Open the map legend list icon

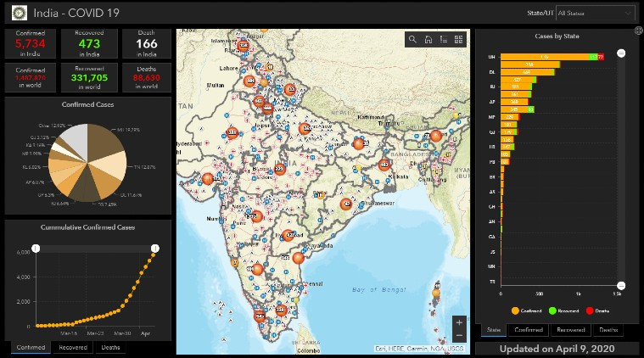point(444,39)
